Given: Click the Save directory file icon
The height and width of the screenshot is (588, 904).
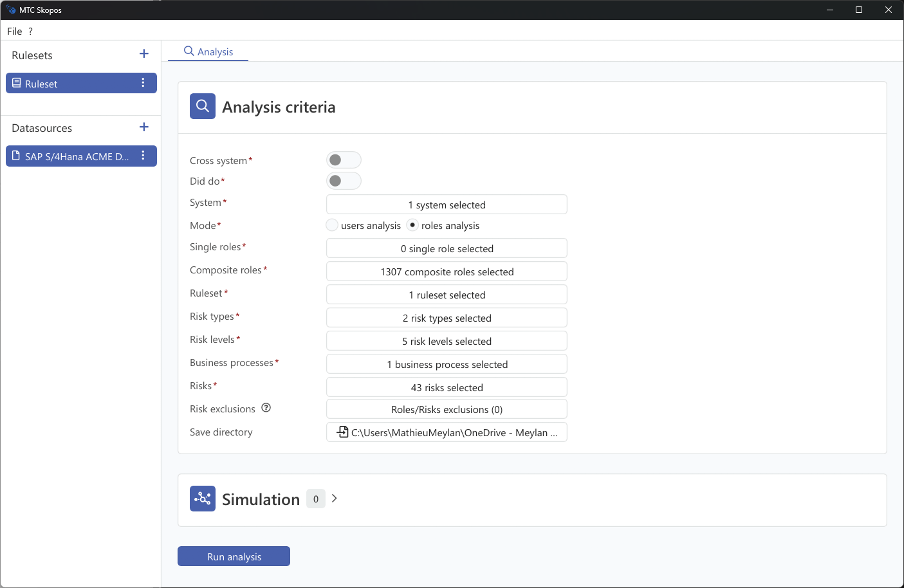Looking at the screenshot, I should 343,432.
